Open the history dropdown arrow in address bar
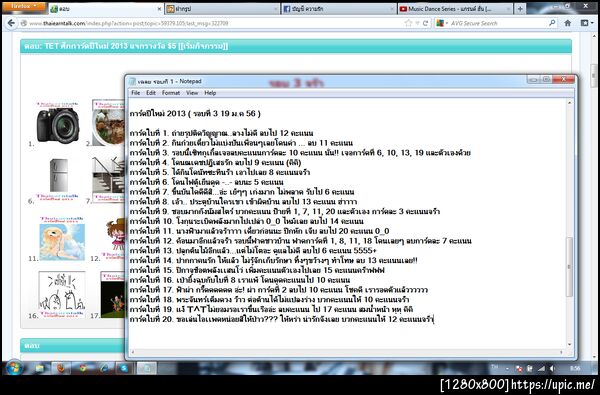The width and height of the screenshot is (600, 395). point(417,23)
